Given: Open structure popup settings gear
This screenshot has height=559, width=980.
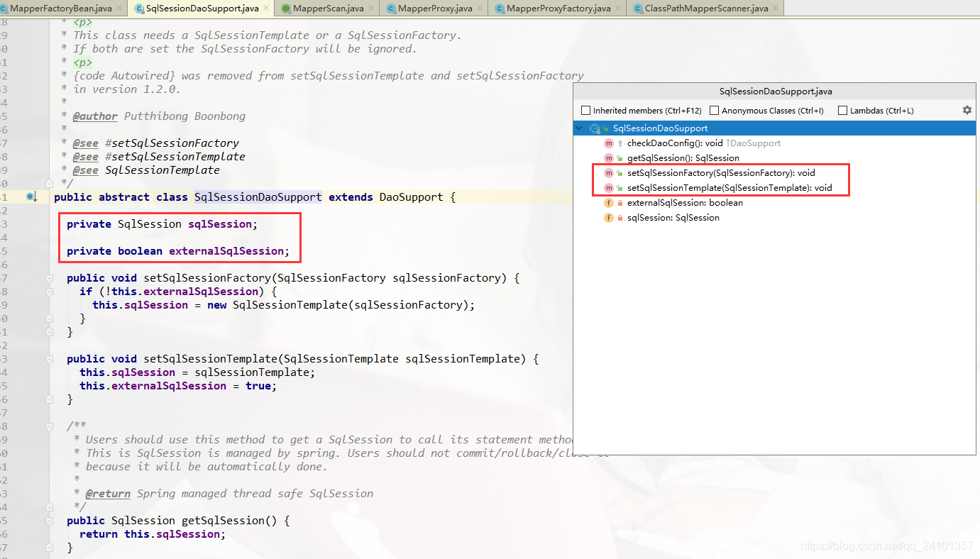Looking at the screenshot, I should tap(967, 110).
